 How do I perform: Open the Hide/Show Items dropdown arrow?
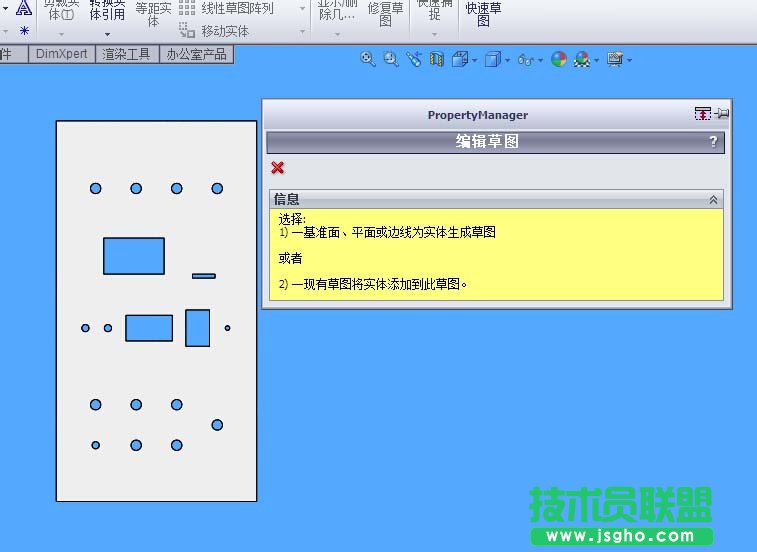click(x=540, y=60)
